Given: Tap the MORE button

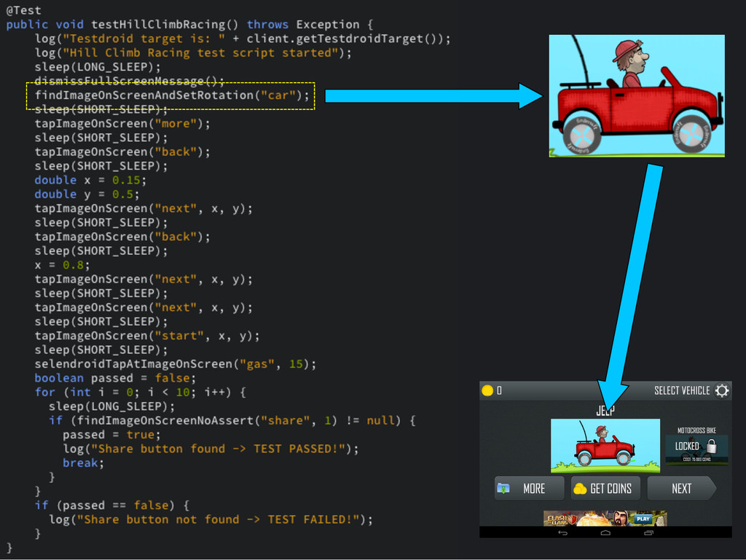Looking at the screenshot, I should 529,488.
